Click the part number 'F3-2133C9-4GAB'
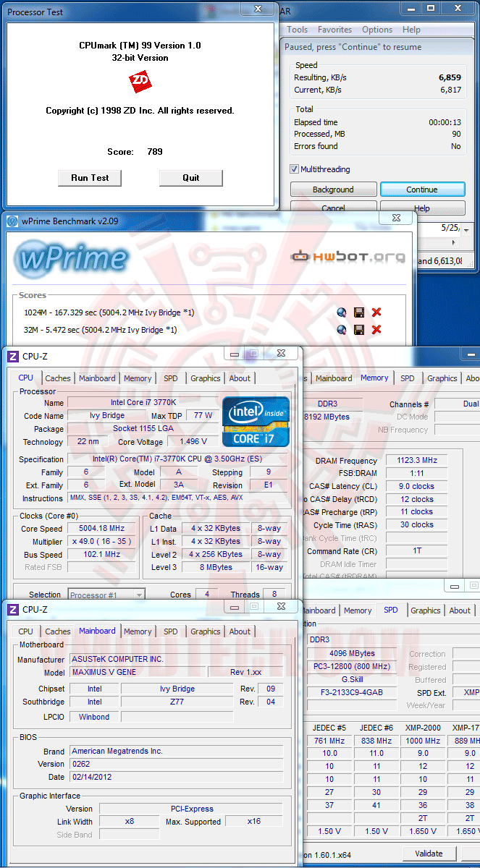This screenshot has height=868, width=480. tap(352, 692)
